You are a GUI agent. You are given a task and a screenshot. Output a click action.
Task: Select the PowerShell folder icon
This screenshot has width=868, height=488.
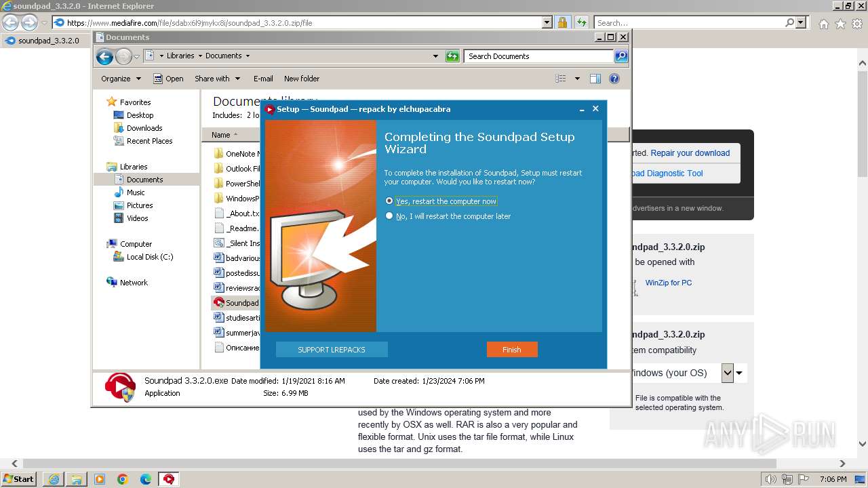pos(218,184)
